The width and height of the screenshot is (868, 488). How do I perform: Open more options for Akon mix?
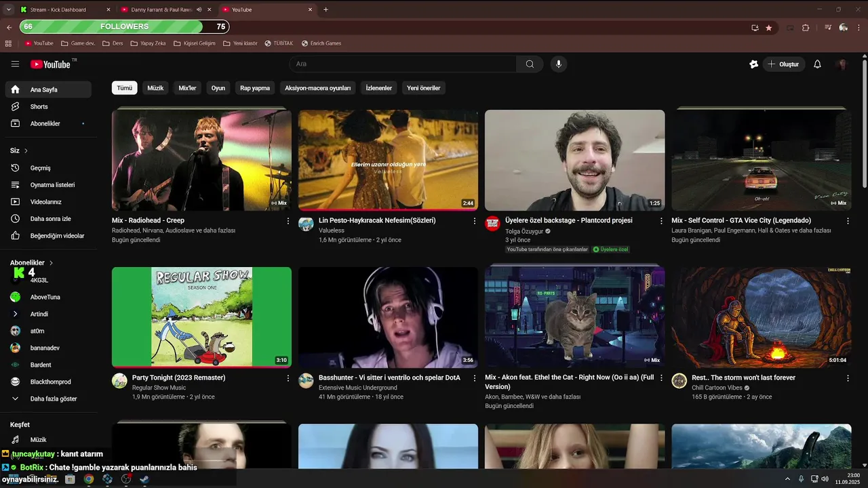point(661,378)
